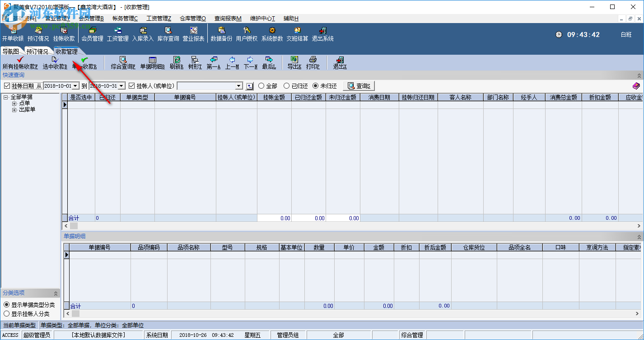Screen dimensions: 644x340
Task: Open the 辅助H menu
Action: pyautogui.click(x=291, y=19)
